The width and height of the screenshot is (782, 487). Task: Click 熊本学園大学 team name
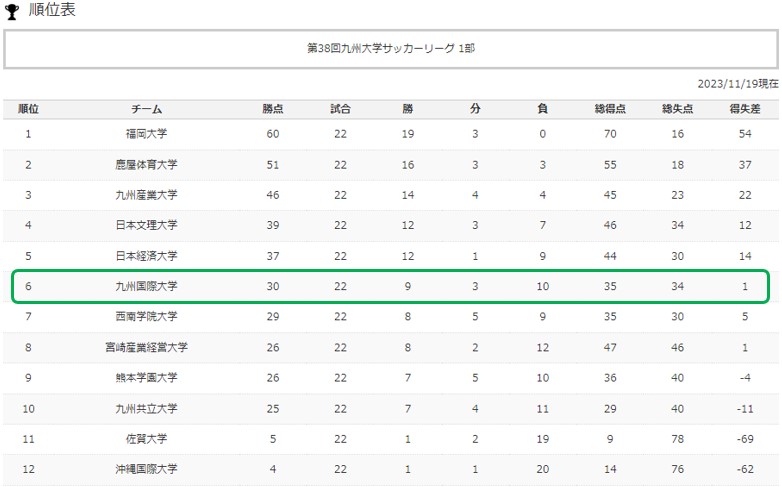click(x=146, y=378)
